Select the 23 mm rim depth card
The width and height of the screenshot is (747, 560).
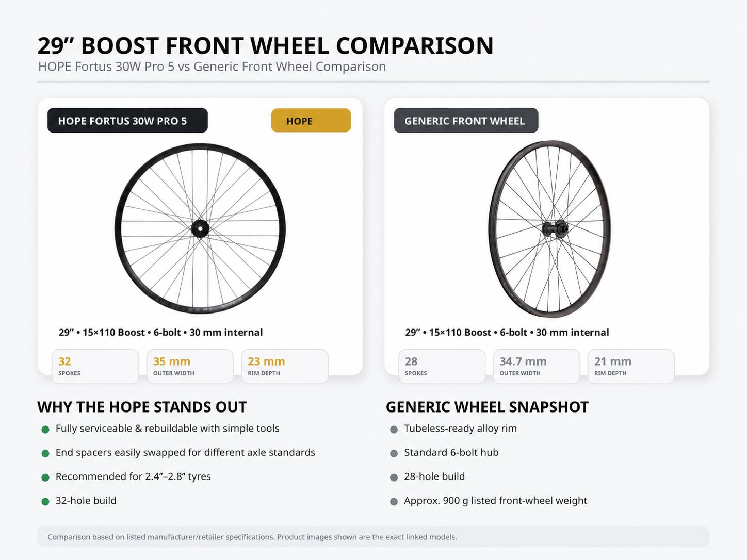tap(285, 366)
